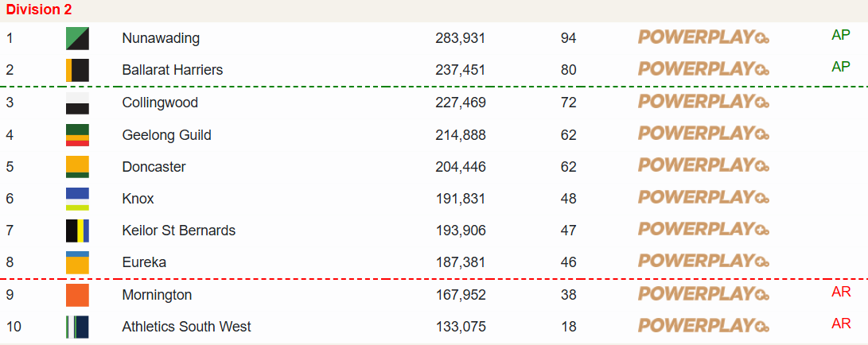The image size is (868, 345).
Task: Open the Geelong Guild team link
Action: point(167,135)
